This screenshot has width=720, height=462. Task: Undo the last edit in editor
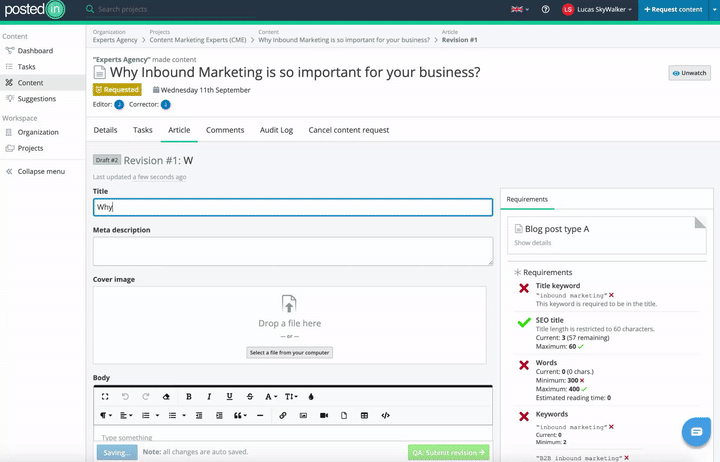click(x=125, y=396)
